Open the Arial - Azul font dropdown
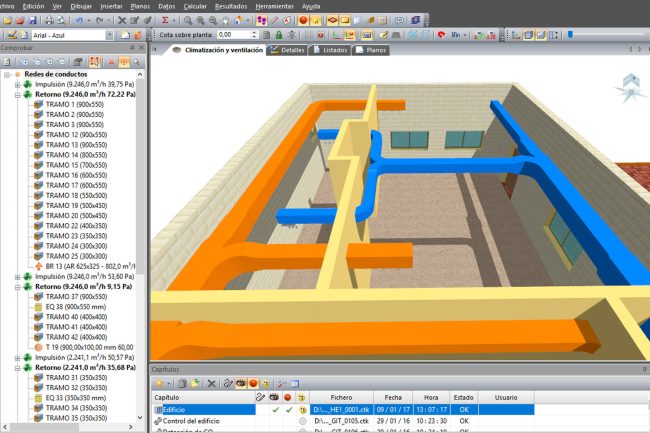The height and width of the screenshot is (433, 650). (x=111, y=35)
